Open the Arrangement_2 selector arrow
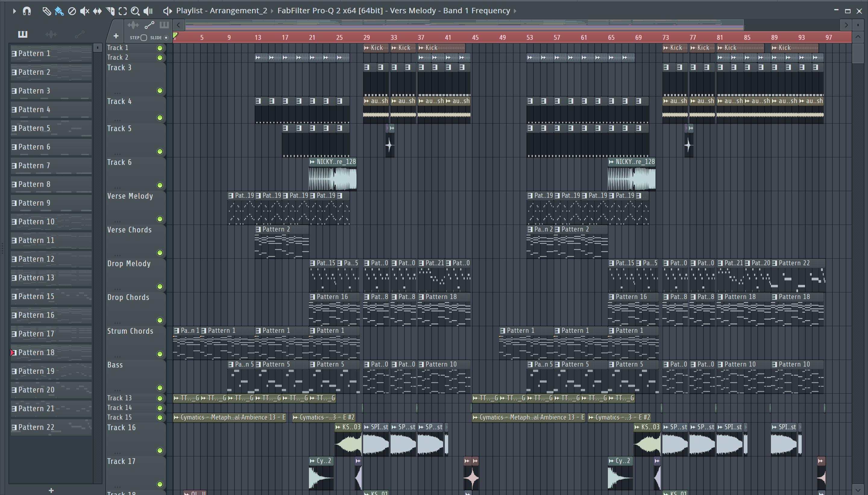 pos(272,11)
